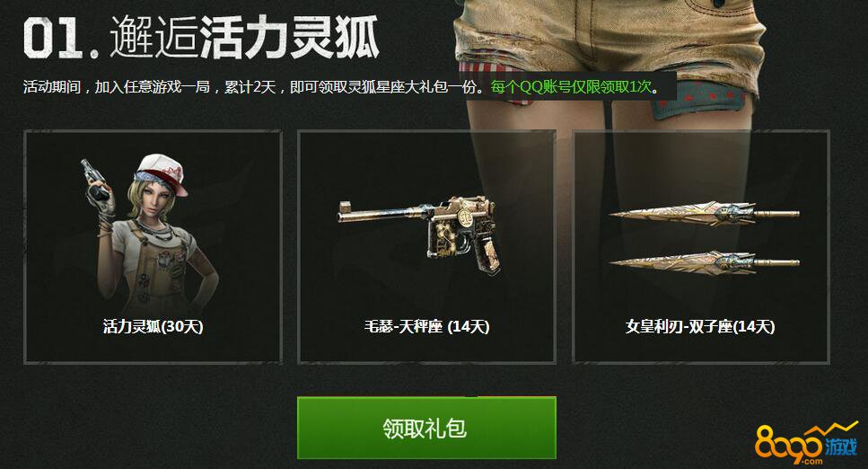Click the character's white baseball cap
The width and height of the screenshot is (868, 469).
[162, 172]
